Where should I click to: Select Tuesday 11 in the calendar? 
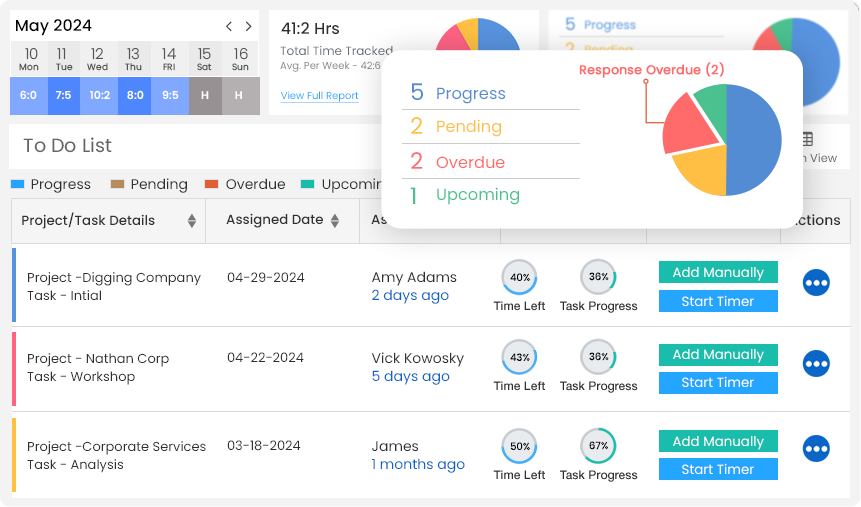[x=64, y=59]
